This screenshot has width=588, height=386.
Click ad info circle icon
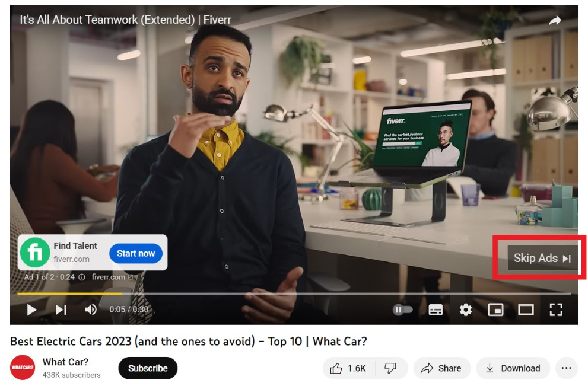tap(81, 277)
